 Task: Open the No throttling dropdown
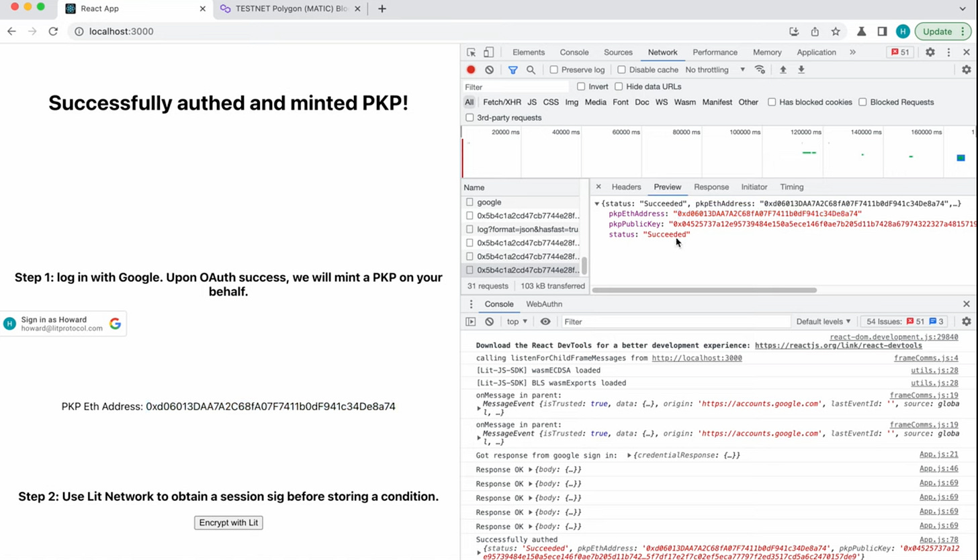(715, 70)
